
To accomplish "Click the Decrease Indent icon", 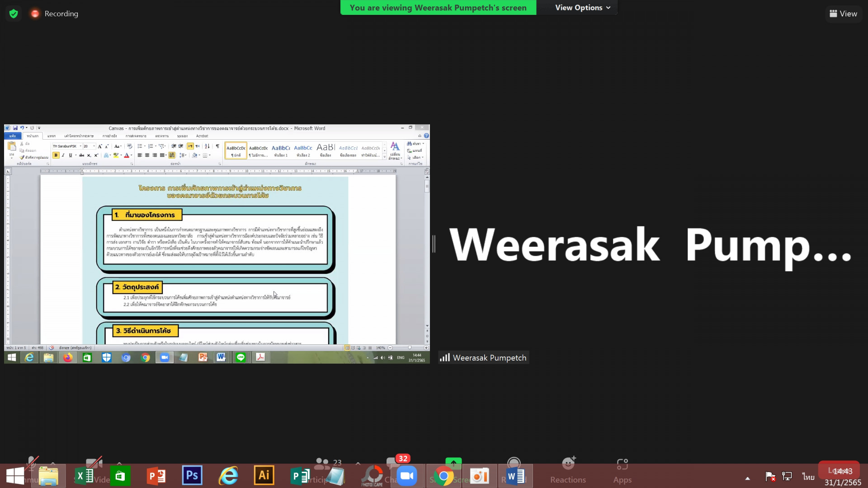I will (x=174, y=146).
